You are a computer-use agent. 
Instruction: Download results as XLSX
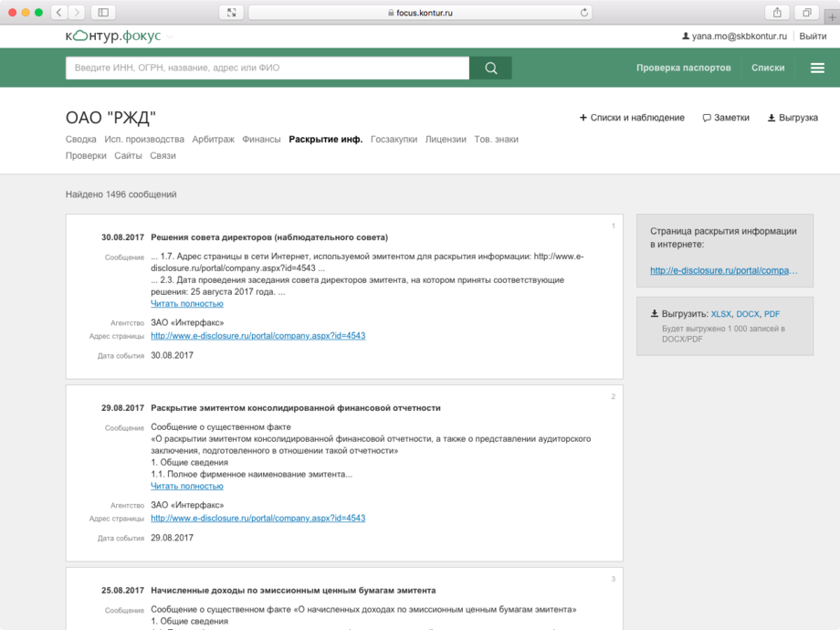tap(720, 314)
